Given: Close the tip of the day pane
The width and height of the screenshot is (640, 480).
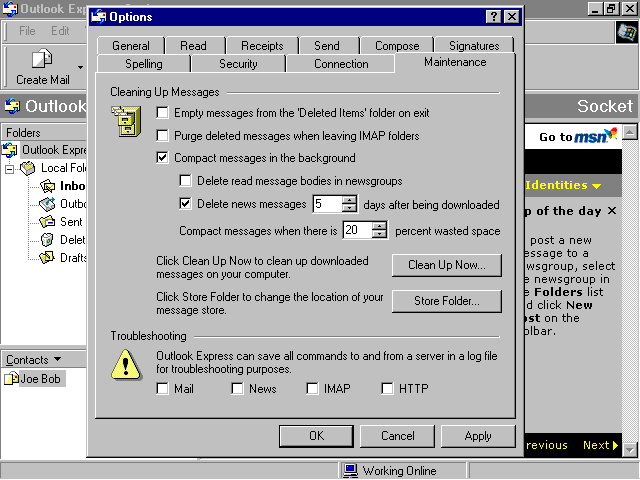Looking at the screenshot, I should pos(611,211).
